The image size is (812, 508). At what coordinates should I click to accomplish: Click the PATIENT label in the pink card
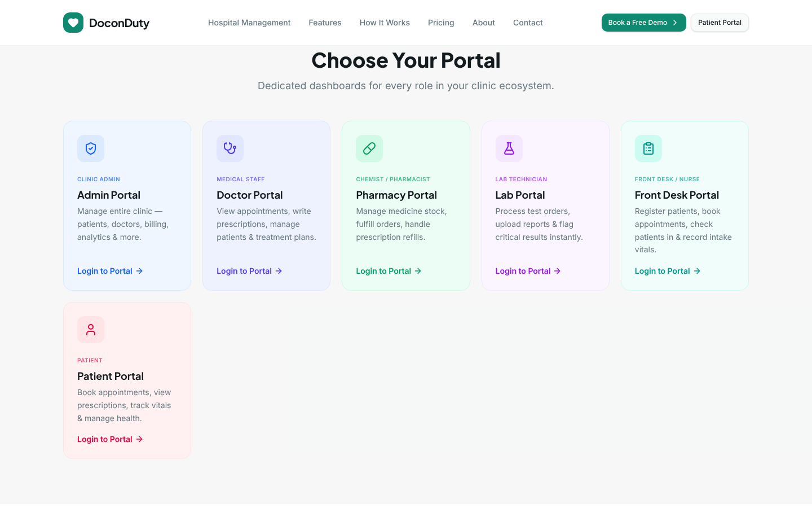tap(90, 360)
